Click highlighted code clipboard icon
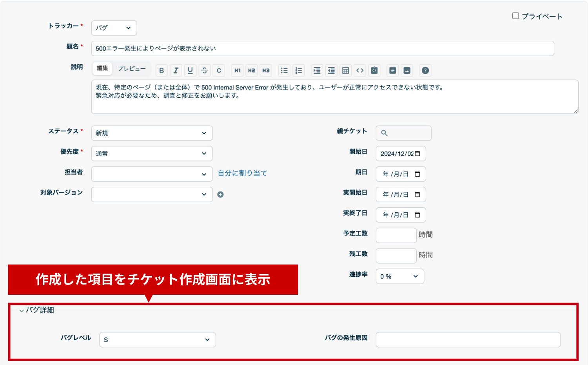The height and width of the screenshot is (365, 588). pyautogui.click(x=374, y=71)
